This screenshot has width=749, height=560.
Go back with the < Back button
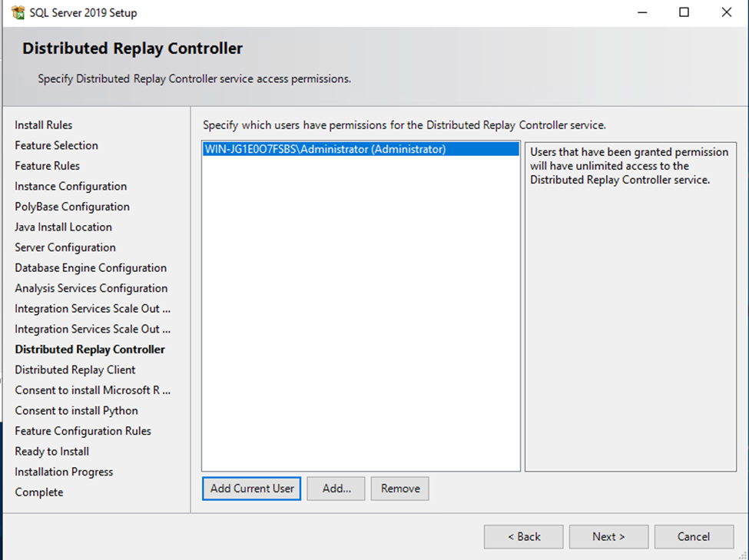click(524, 537)
